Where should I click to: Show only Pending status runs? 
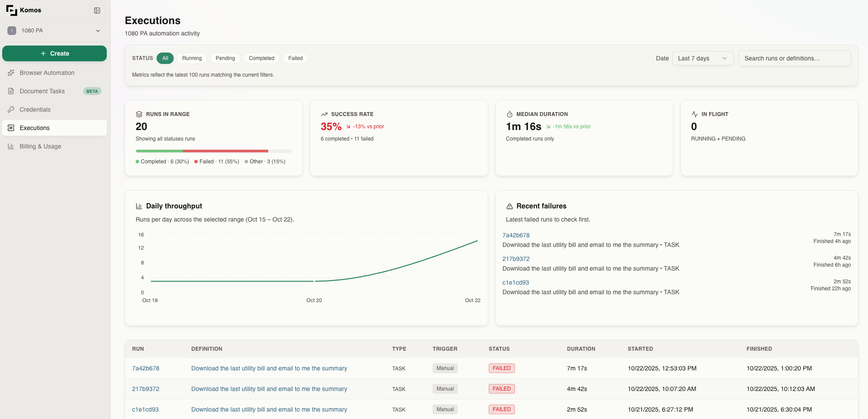(x=225, y=58)
